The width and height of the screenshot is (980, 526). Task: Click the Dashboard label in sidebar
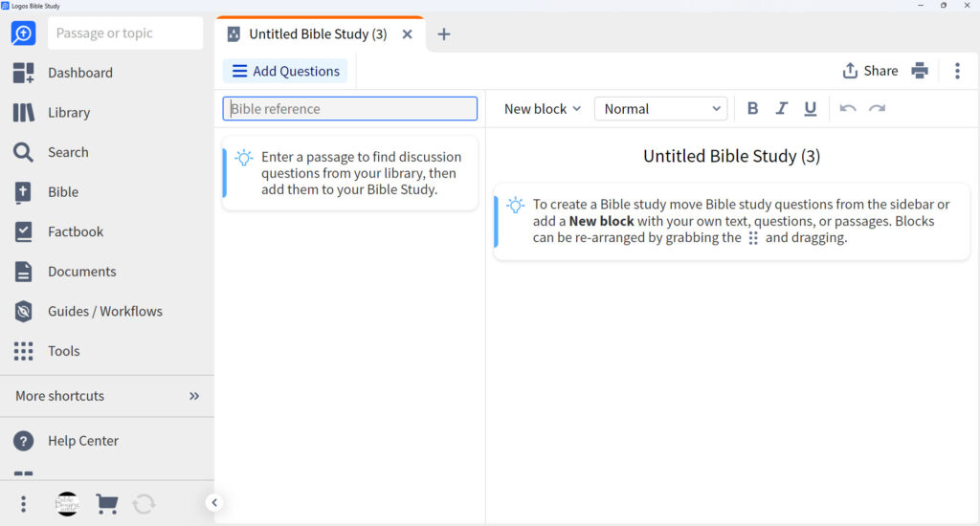point(80,73)
